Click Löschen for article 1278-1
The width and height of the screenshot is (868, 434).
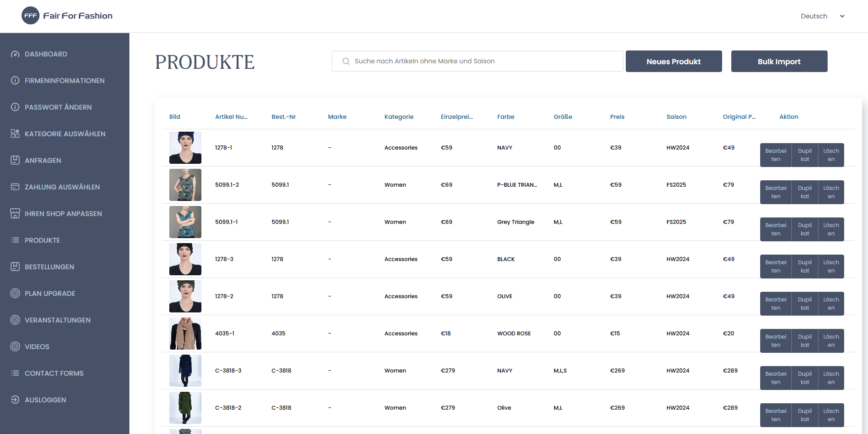[x=831, y=155]
